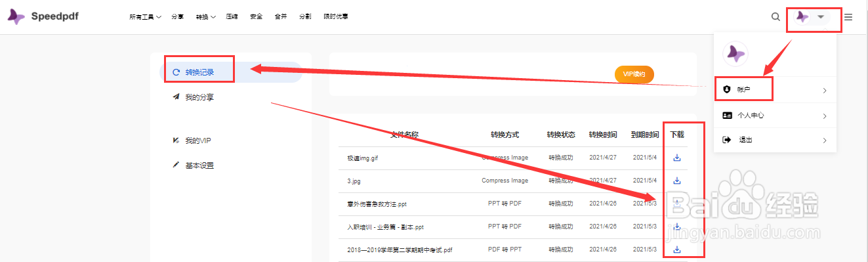Download the 3.jpg converted file
This screenshot has width=868, height=262.
677,181
